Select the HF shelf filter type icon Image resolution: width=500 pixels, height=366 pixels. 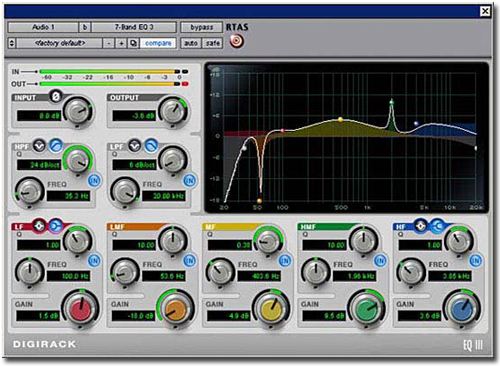[x=437, y=226]
